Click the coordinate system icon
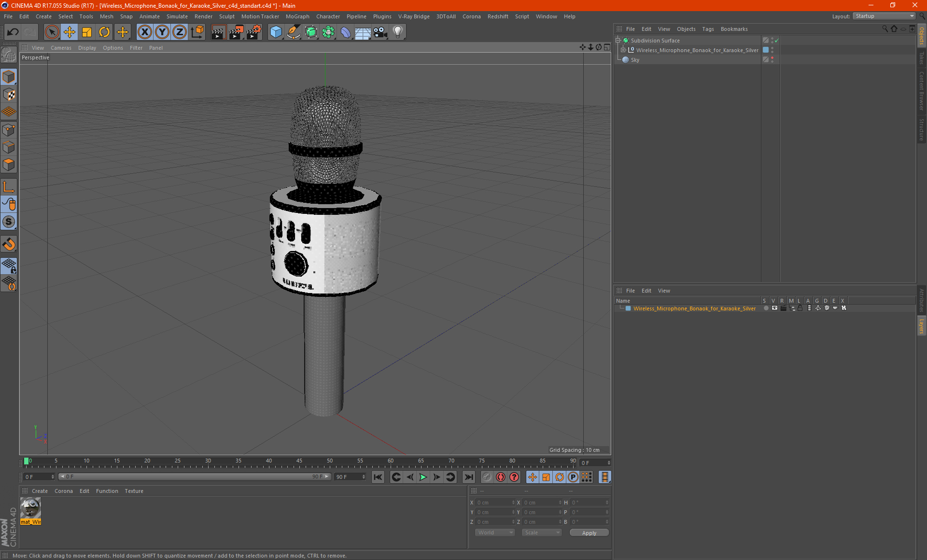 click(x=197, y=32)
